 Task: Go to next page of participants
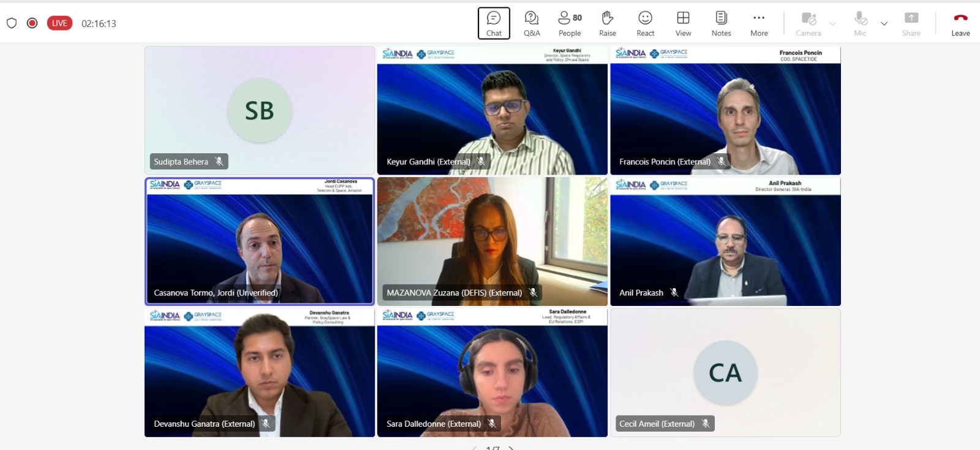(x=511, y=448)
